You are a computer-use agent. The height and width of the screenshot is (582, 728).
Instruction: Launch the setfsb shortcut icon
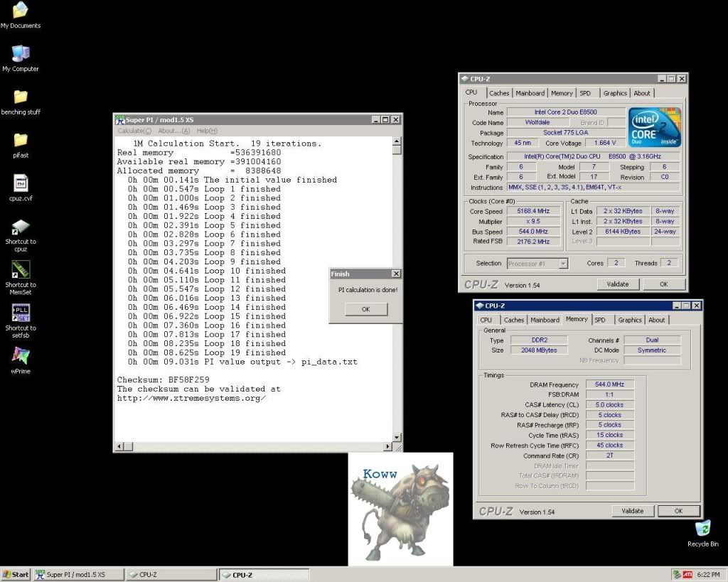point(21,313)
